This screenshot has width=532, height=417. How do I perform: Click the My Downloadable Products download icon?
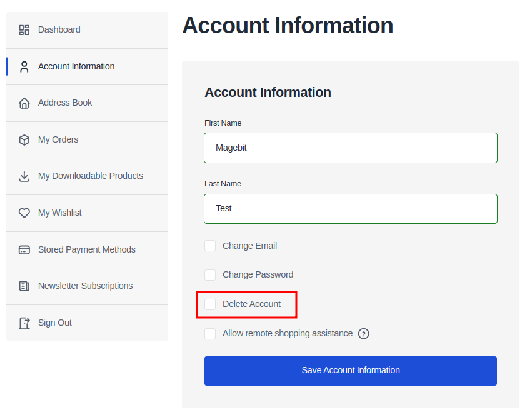[24, 176]
